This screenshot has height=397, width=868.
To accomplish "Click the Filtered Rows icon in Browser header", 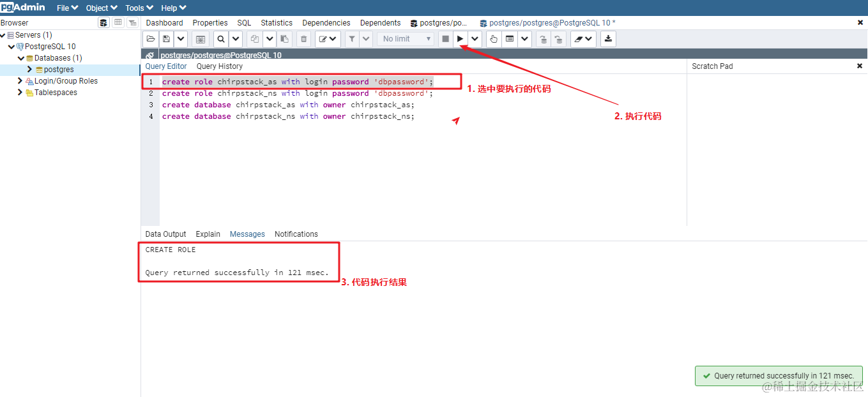I will 132,22.
